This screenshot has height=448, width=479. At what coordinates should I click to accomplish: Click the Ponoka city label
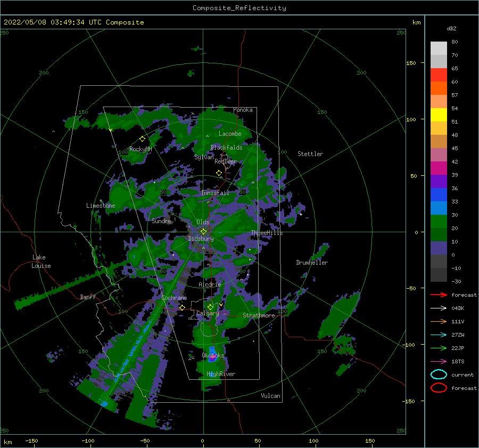(x=243, y=110)
